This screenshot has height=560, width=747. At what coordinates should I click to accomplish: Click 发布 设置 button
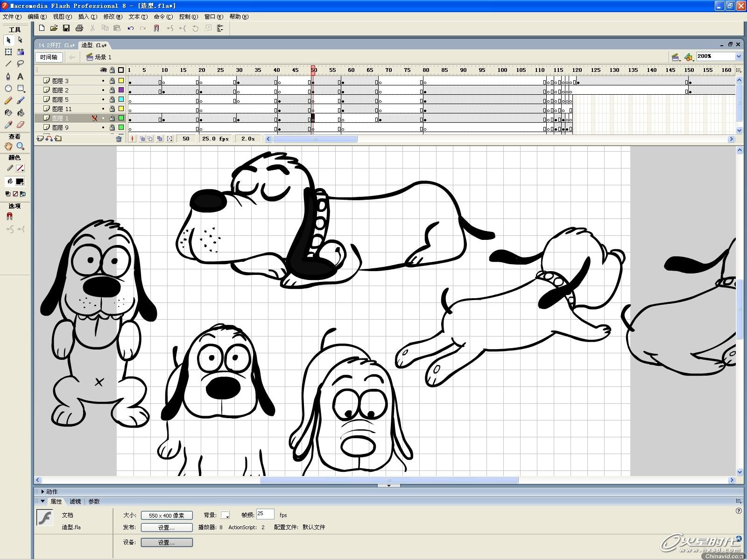pos(167,527)
